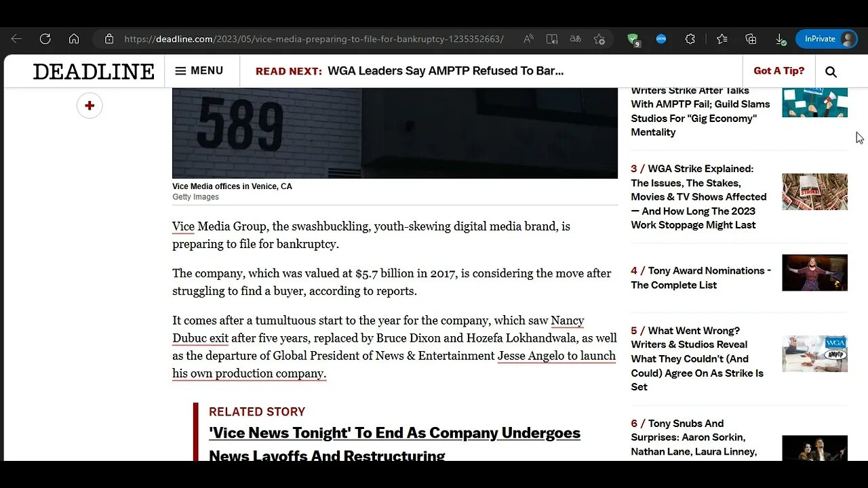Viewport: 868px width, 488px height.
Task: Click thumbnail beside Writers Strike story
Action: (x=814, y=102)
